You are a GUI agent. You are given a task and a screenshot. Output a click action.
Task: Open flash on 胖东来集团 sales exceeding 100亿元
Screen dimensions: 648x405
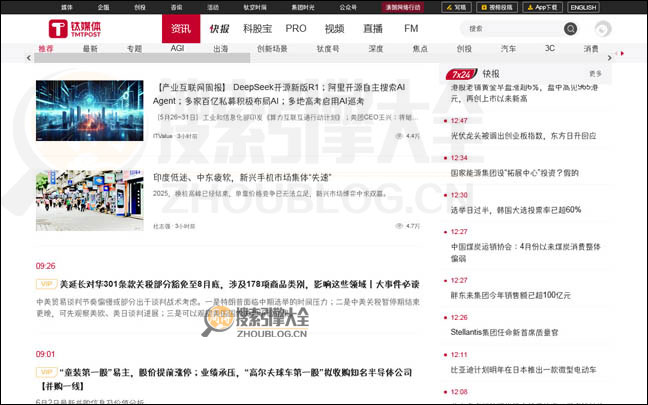coord(510,295)
